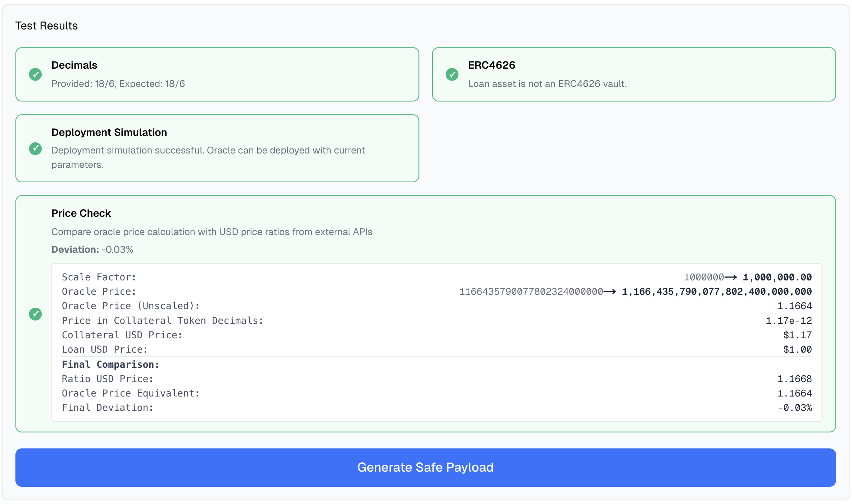Screen dimensions: 852x504
Task: Click the raw Scale Factor value 1000000
Action: [x=703, y=277]
